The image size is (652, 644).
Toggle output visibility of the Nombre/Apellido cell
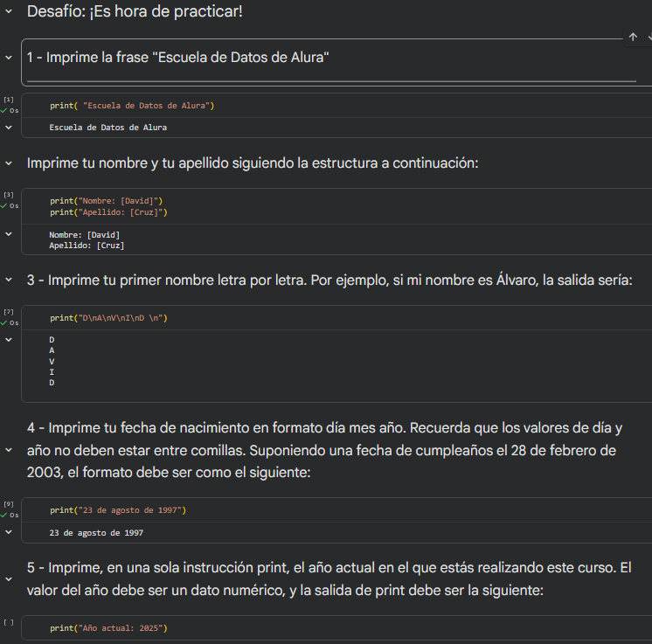click(x=9, y=234)
